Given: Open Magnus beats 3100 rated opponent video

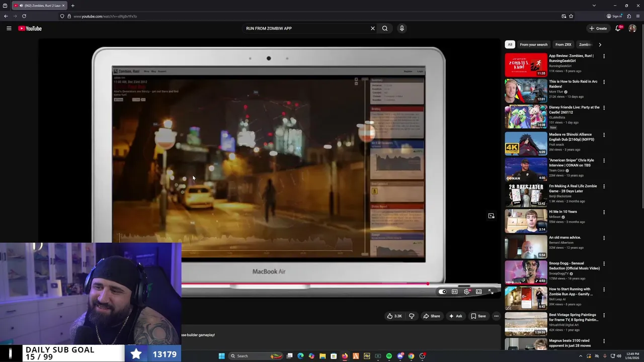Looking at the screenshot, I should [570, 343].
